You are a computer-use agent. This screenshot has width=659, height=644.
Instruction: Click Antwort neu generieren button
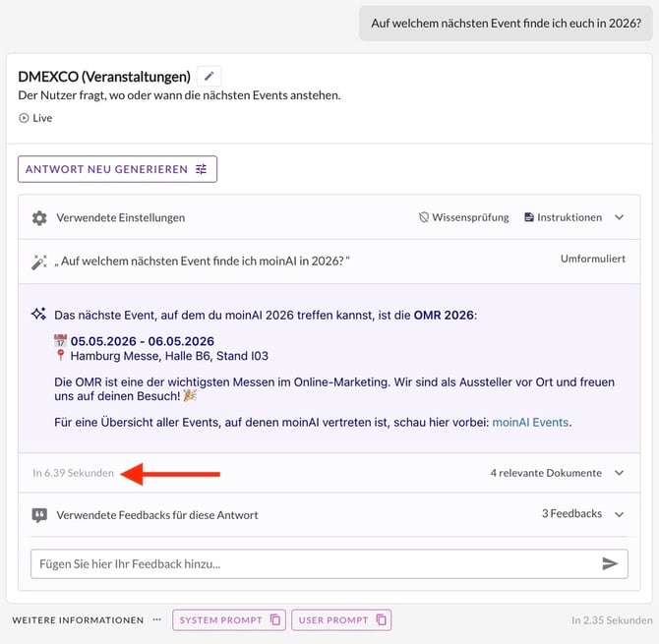point(117,169)
